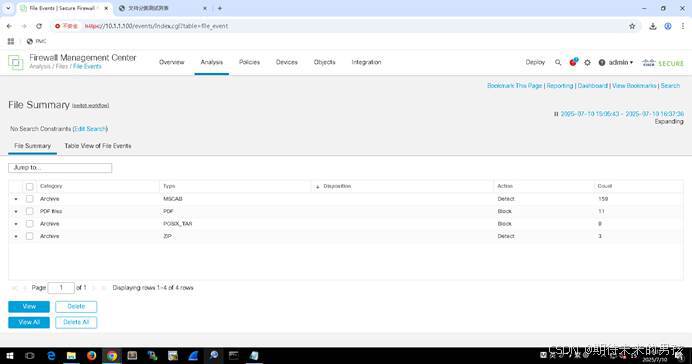Open the Integration menu
The width and height of the screenshot is (692, 364).
click(366, 62)
